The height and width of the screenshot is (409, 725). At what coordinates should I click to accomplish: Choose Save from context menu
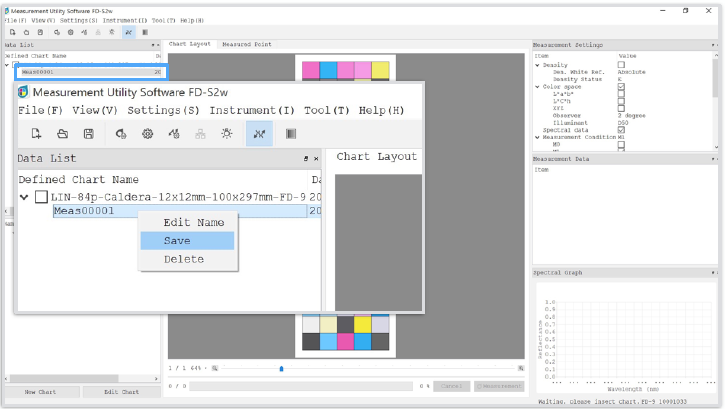coord(187,241)
